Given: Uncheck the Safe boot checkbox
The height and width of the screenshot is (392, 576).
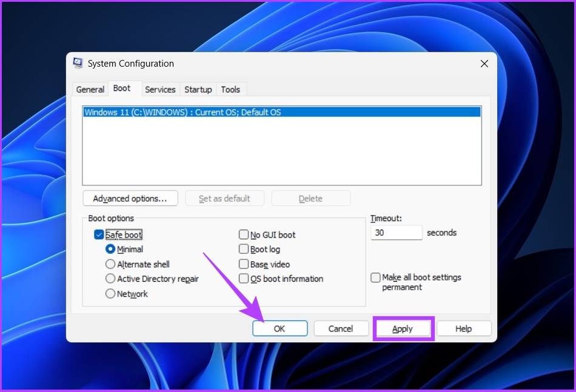Looking at the screenshot, I should 99,234.
